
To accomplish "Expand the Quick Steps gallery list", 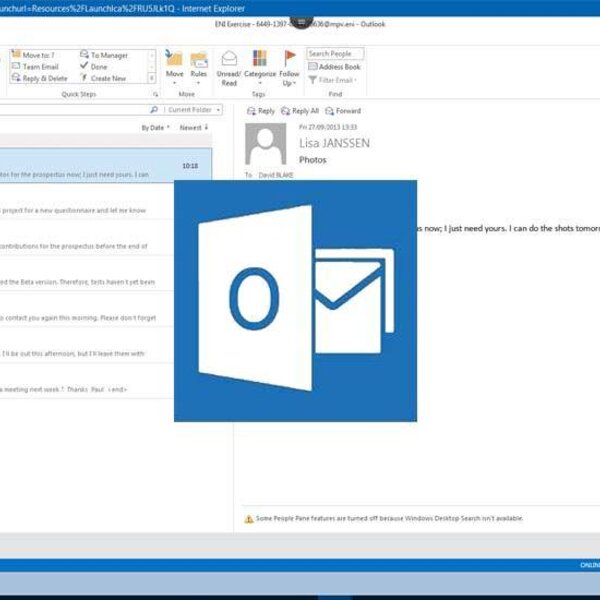I will point(152,78).
